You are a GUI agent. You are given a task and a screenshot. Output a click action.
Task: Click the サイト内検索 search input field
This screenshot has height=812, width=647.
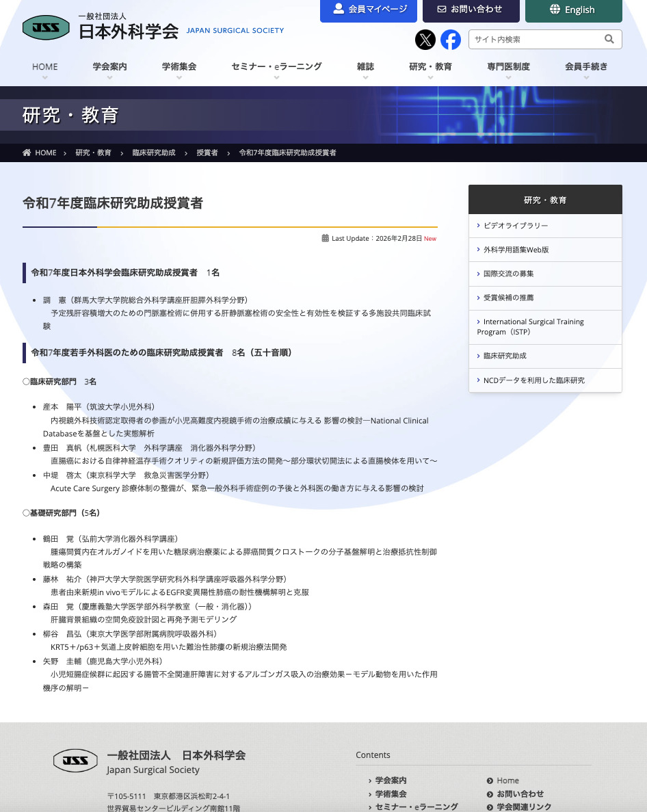tap(535, 40)
